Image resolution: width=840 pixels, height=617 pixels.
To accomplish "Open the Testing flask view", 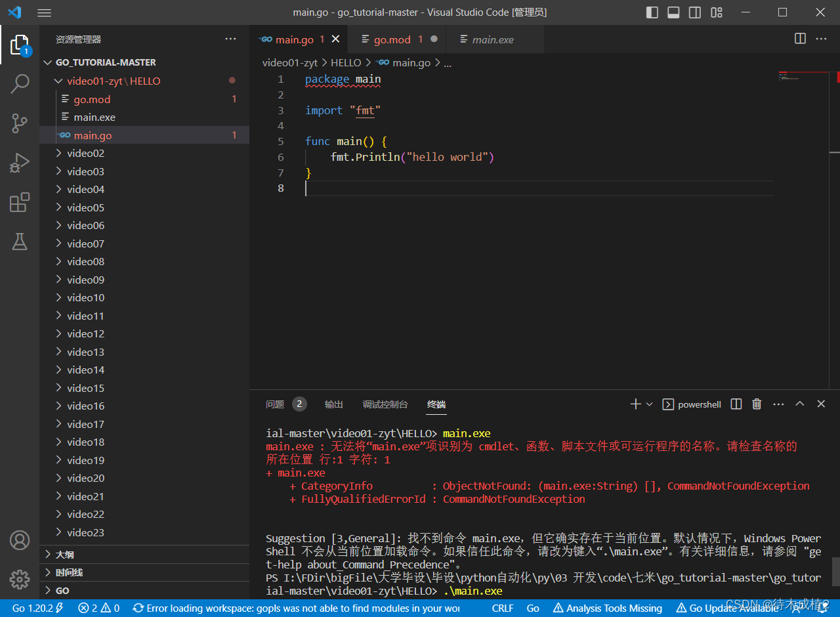I will coord(20,242).
